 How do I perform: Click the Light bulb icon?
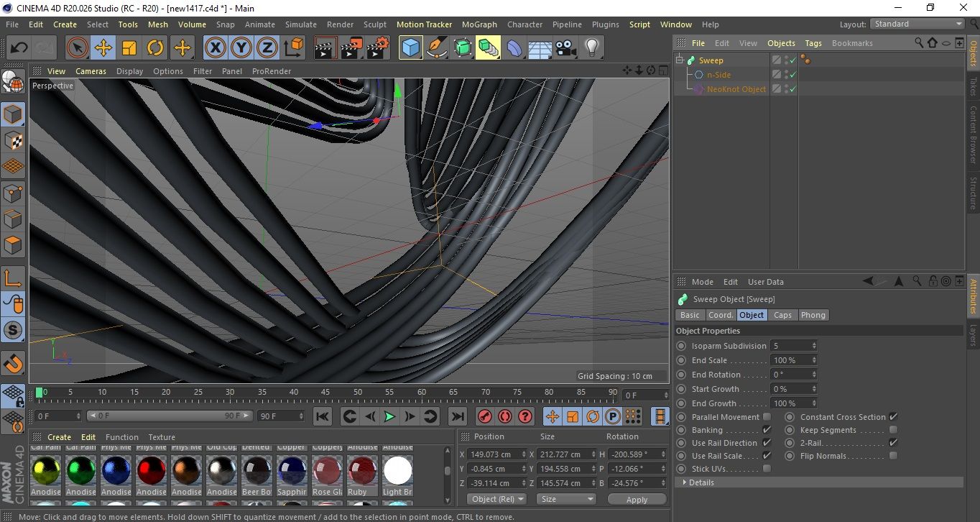[x=591, y=48]
